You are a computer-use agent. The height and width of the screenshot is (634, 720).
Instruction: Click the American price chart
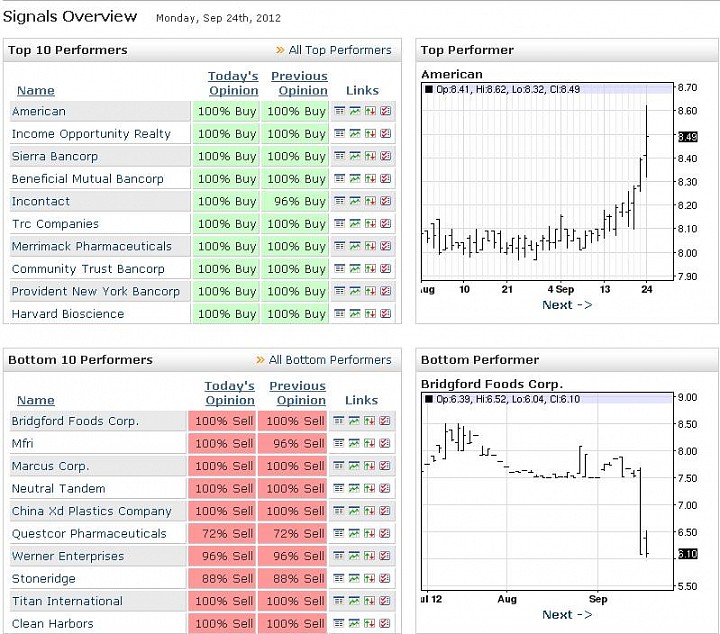[x=547, y=182]
